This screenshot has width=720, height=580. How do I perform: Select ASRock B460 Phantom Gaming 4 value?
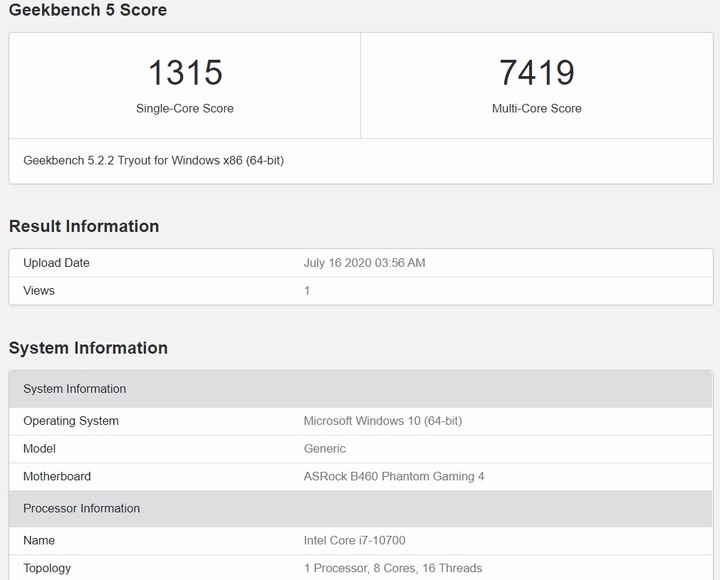coord(394,476)
